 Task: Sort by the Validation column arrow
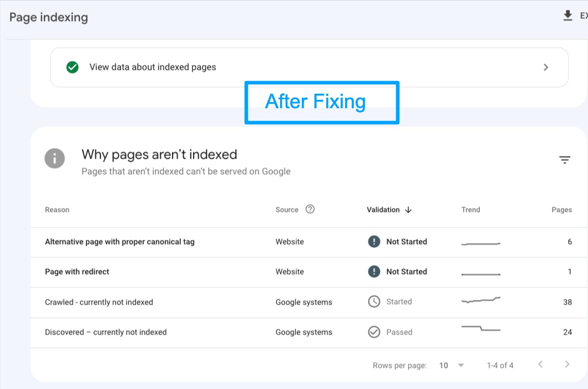click(x=408, y=210)
